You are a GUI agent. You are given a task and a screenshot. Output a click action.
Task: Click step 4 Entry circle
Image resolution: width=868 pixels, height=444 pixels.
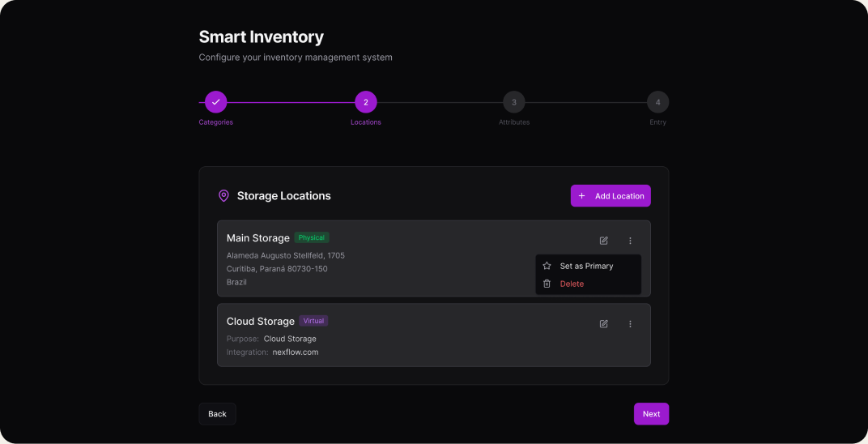(x=657, y=102)
